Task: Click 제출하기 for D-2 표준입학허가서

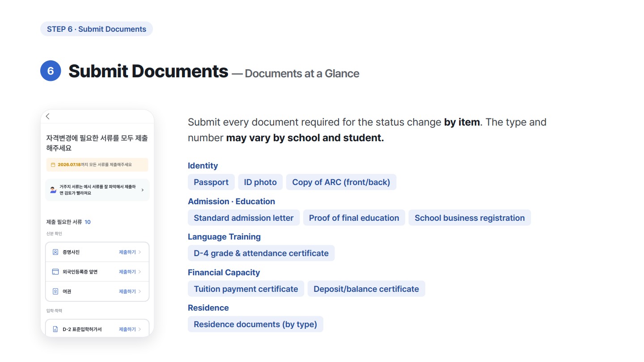Action: click(127, 329)
